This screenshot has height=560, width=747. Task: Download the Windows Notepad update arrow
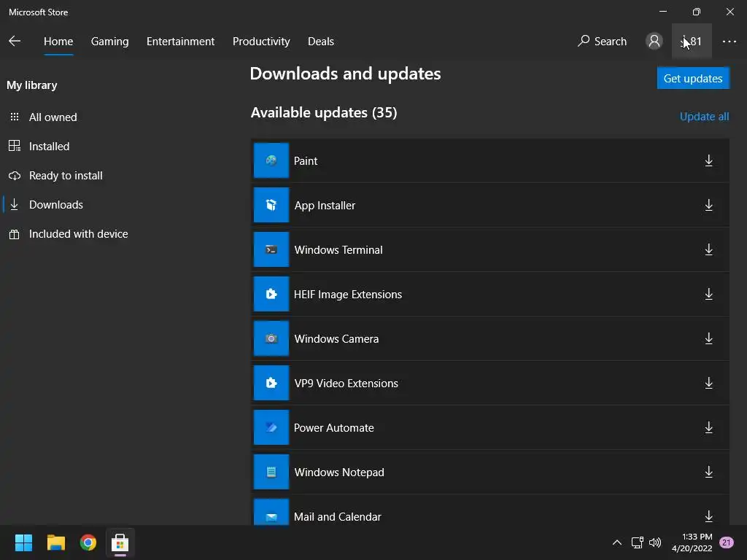(708, 472)
